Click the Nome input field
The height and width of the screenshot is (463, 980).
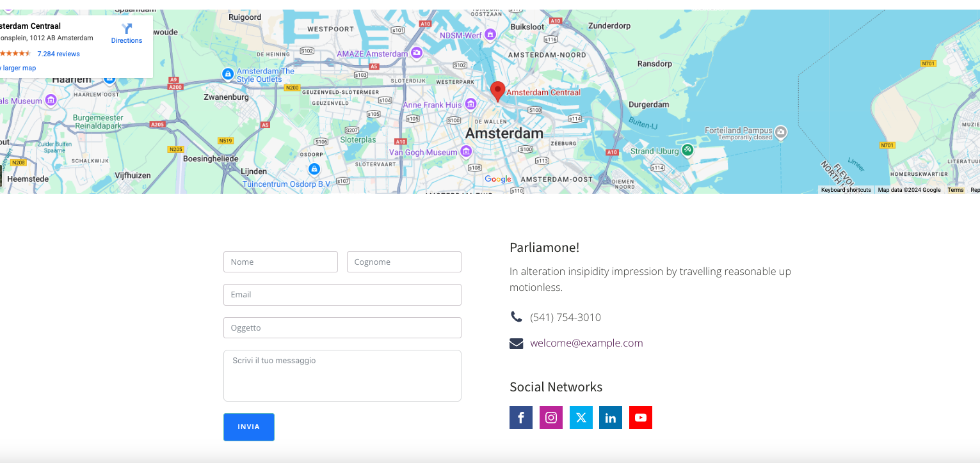tap(280, 262)
